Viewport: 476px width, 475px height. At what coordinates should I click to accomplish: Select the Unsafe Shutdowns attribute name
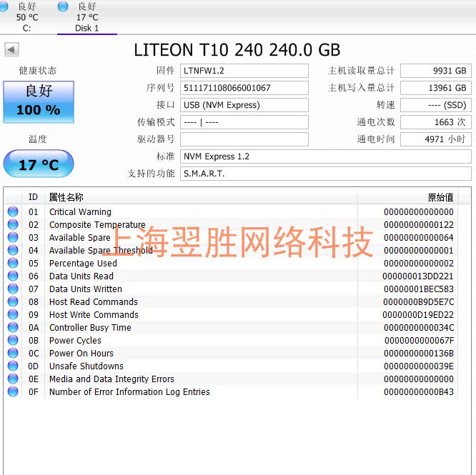(x=86, y=366)
